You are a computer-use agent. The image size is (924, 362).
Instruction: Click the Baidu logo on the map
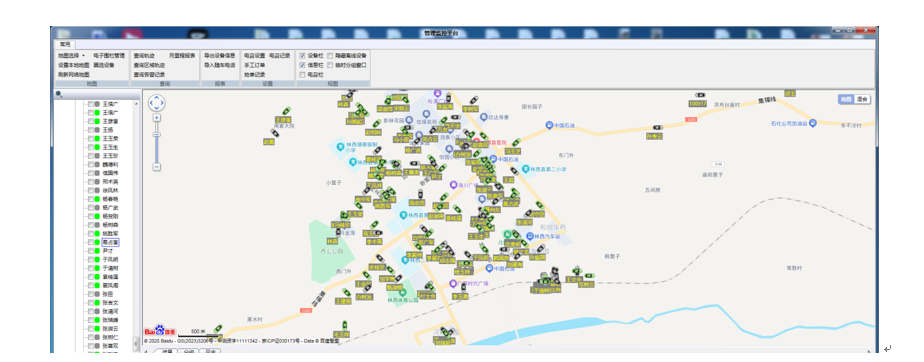[160, 331]
